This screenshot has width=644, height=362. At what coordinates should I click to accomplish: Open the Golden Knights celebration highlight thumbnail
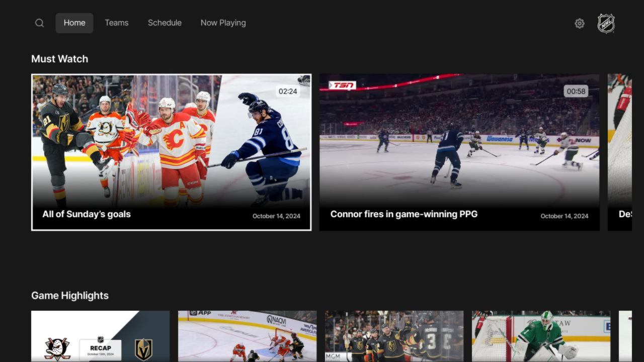coord(394,336)
